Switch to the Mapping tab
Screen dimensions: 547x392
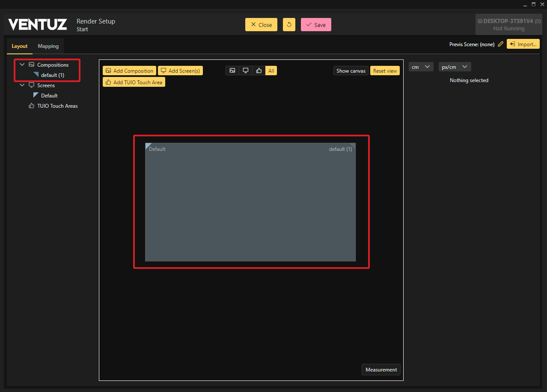click(x=48, y=46)
